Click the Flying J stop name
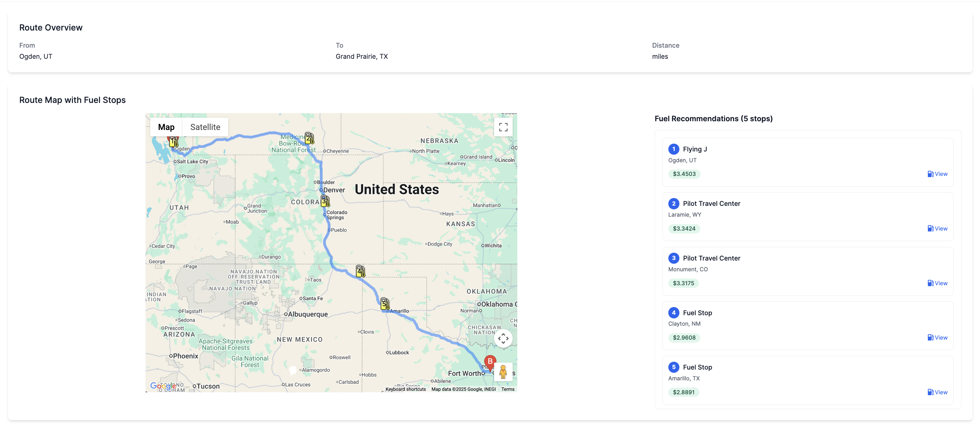Screen dimensions: 980x435 pyautogui.click(x=695, y=149)
